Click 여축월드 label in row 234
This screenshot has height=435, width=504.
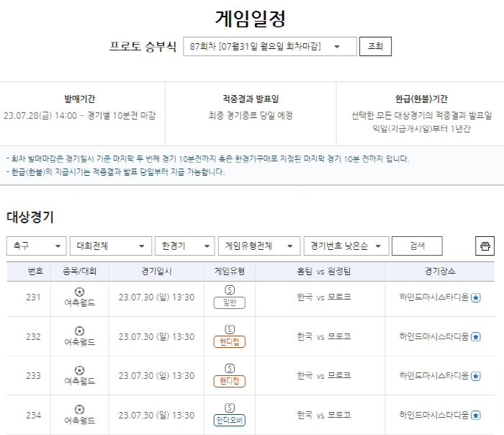coord(80,421)
